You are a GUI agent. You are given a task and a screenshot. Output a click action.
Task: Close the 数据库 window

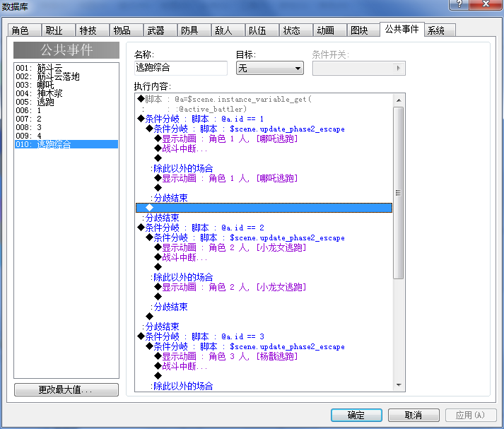(x=486, y=4)
